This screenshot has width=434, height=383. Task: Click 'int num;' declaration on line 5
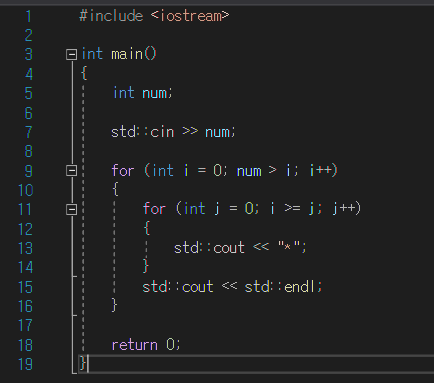click(143, 93)
